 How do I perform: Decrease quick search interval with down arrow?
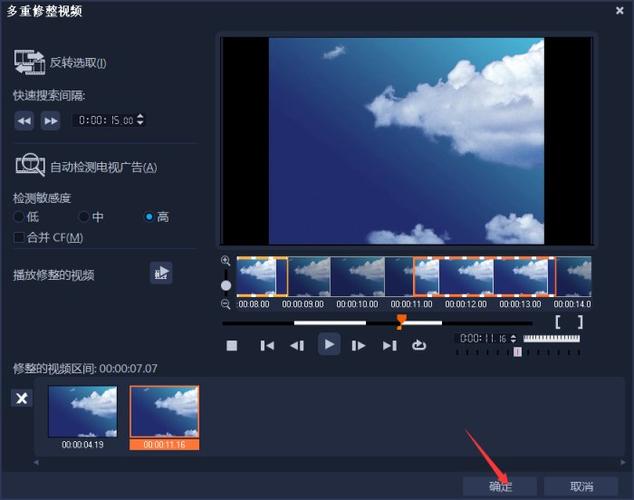click(140, 123)
